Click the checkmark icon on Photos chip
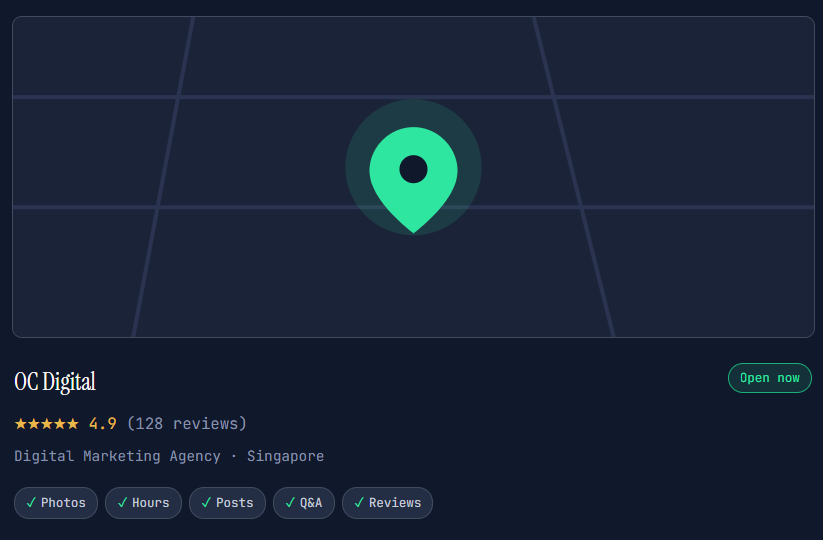Viewport: 823px width, 540px height. pos(31,503)
